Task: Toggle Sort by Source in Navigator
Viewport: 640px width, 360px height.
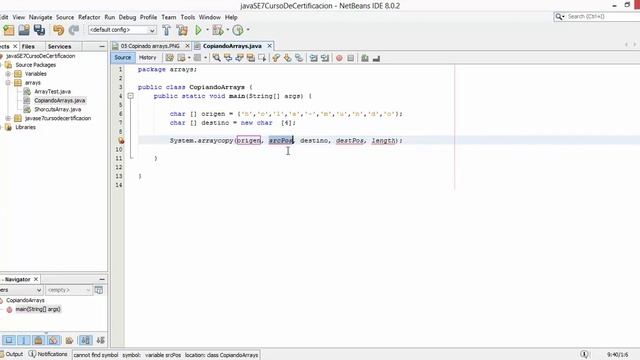Action: [100, 340]
